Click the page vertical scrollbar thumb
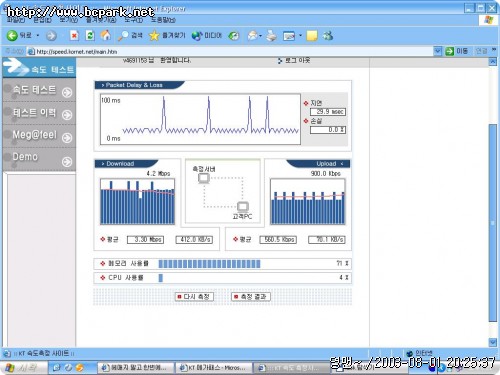Viewport: 500px width, 375px height. [493, 223]
